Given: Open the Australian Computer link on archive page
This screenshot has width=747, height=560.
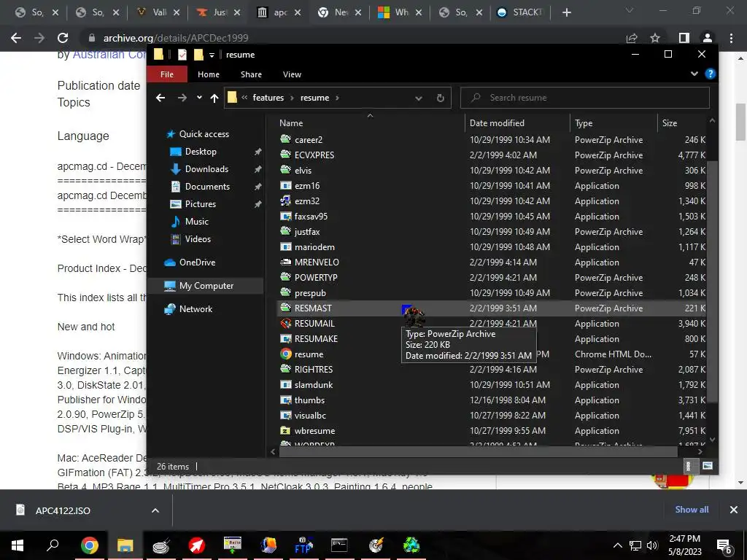Looking at the screenshot, I should click(x=109, y=55).
